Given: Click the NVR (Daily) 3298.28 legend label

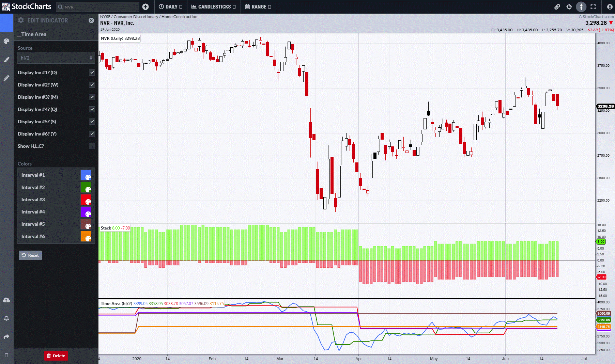Looking at the screenshot, I should coord(120,38).
